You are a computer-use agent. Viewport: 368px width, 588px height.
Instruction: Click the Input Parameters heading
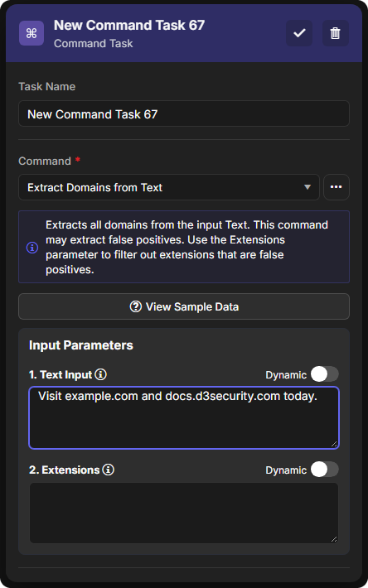click(81, 345)
